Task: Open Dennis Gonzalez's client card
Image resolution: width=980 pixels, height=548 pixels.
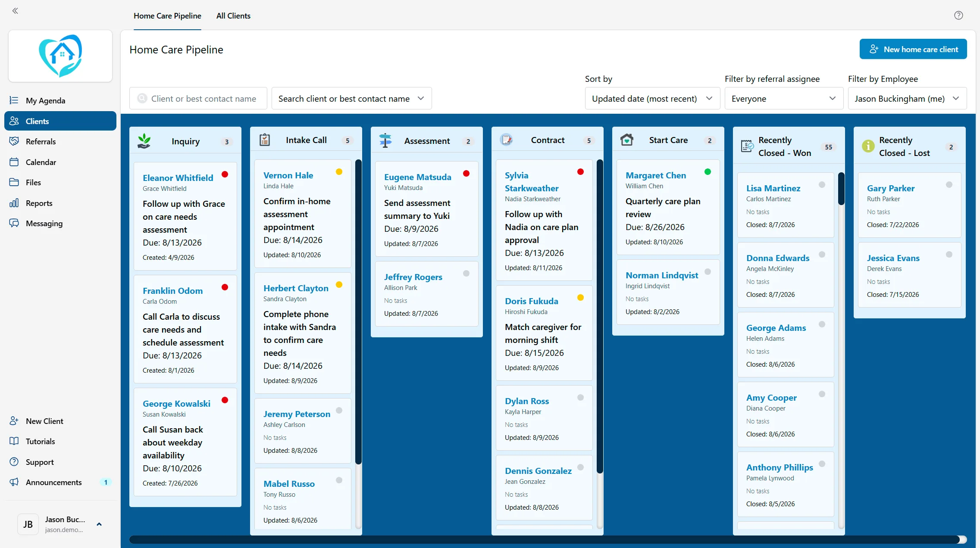Action: (544, 488)
